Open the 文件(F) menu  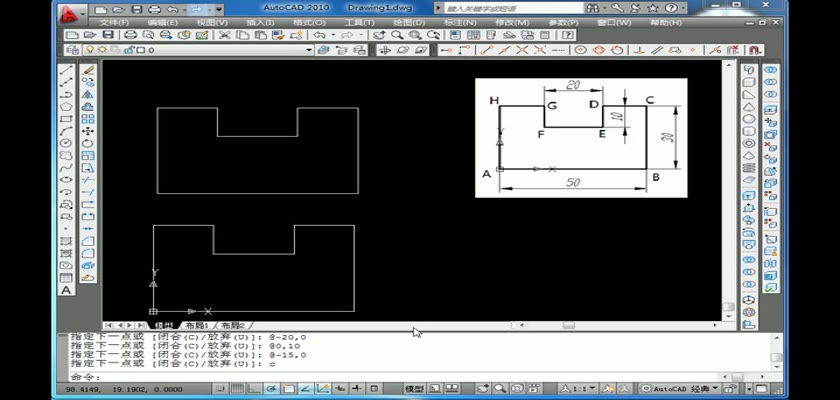click(x=110, y=22)
